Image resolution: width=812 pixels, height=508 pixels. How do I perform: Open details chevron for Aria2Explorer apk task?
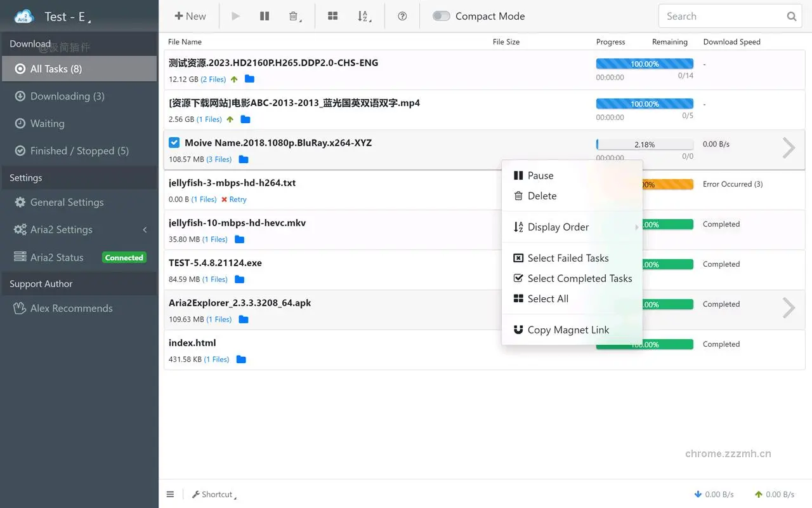click(789, 307)
